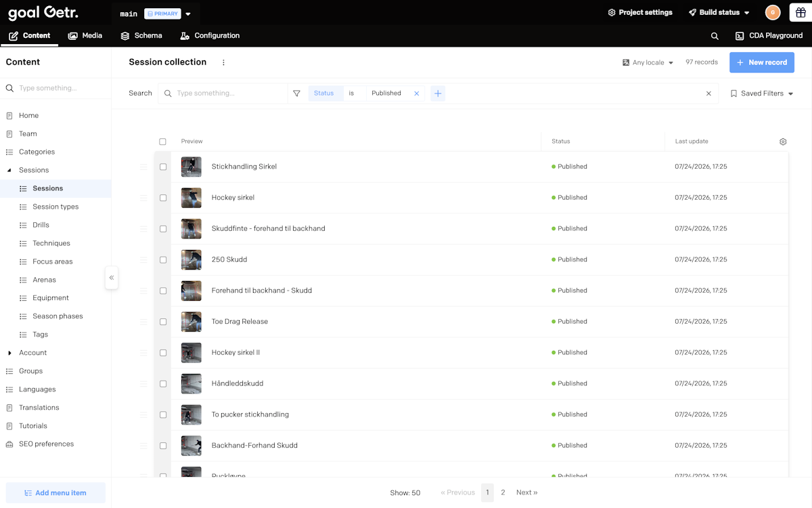Create a New record

tap(762, 62)
